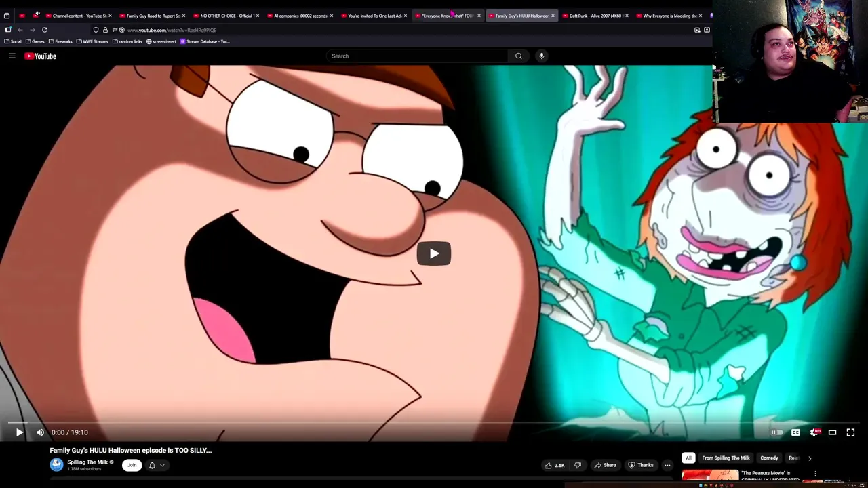
Task: Open the Games bookmarks folder
Action: pos(35,41)
